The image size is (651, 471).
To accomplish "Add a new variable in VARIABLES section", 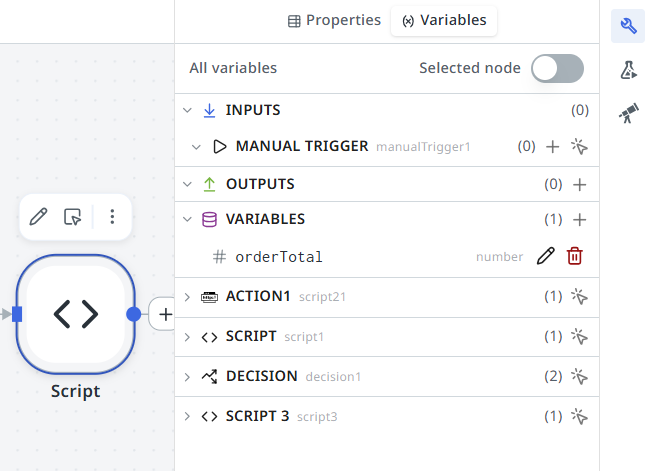I will (580, 219).
